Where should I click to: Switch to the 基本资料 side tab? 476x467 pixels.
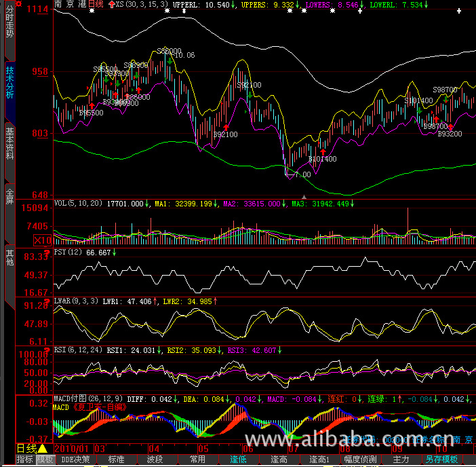(9, 143)
